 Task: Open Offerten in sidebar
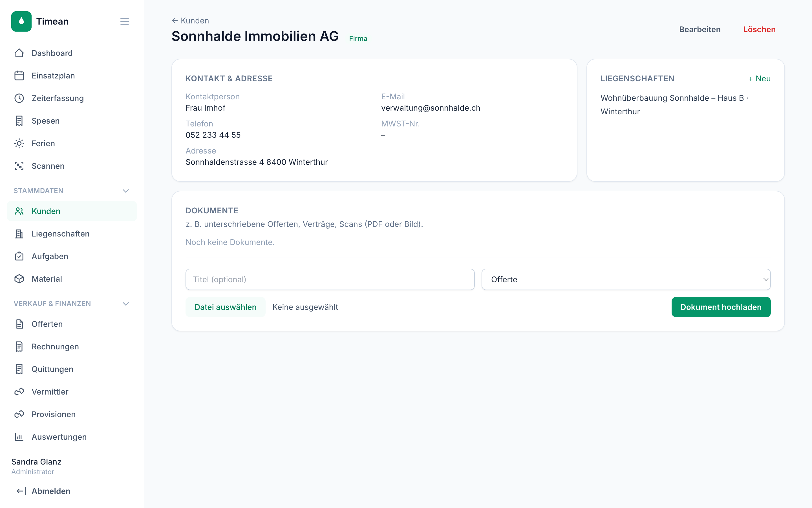[72, 324]
